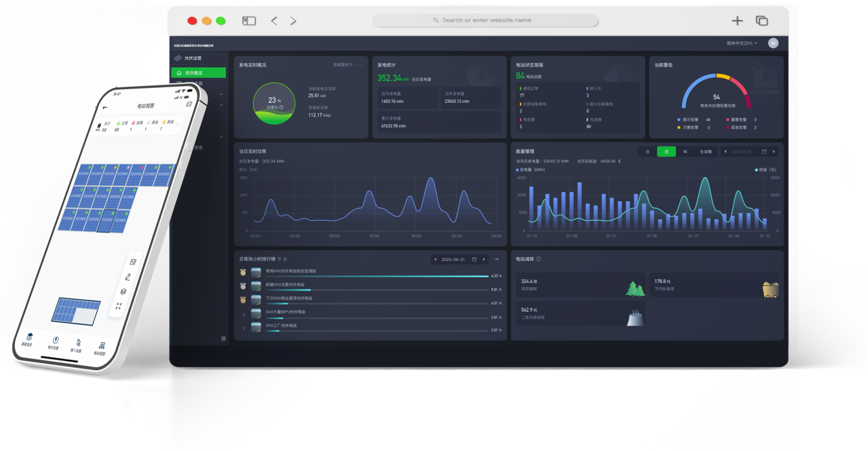Screen dimensions: 868x451
Task: Open a new browser tab with plus button
Action: point(737,21)
